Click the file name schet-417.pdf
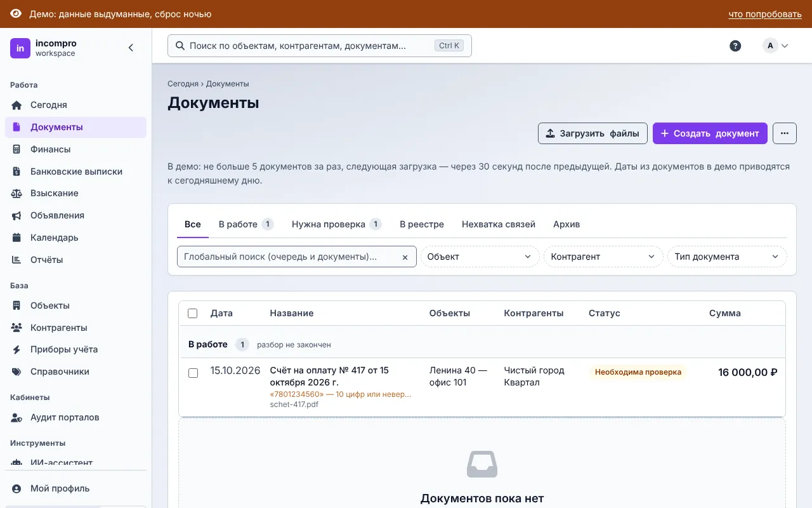Viewport: 812px width, 508px height. pyautogui.click(x=294, y=404)
